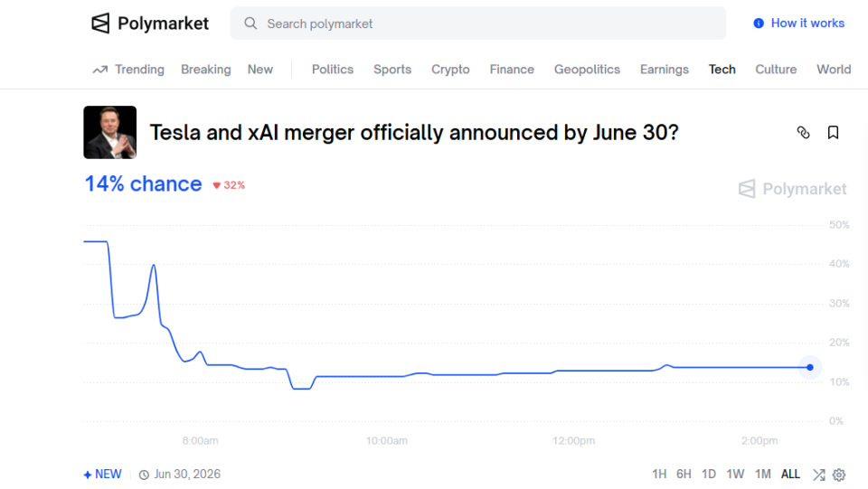Open the Politics category tab
Viewport: 868px width, 489px height.
click(333, 70)
